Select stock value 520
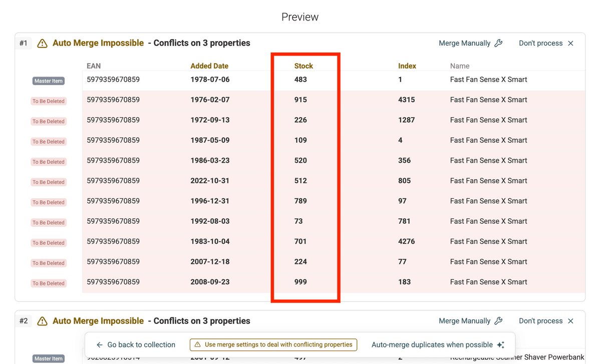Viewport: 601px width, 364px height. pyautogui.click(x=300, y=161)
